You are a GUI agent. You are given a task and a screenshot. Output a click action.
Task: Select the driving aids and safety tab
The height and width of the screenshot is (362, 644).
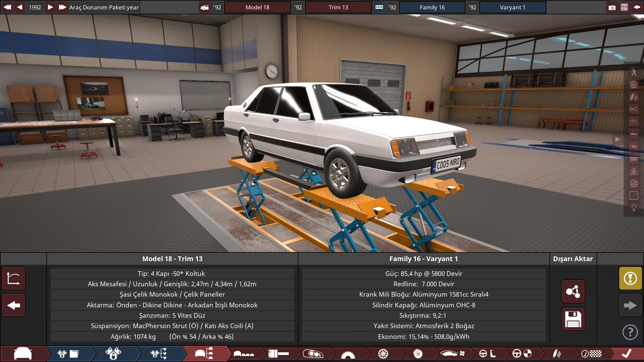522,354
